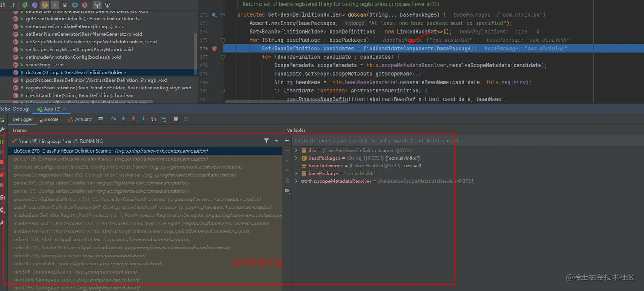Click the show watches eye icon
Image resolution: width=644 pixels, height=291 pixels.
tap(287, 191)
